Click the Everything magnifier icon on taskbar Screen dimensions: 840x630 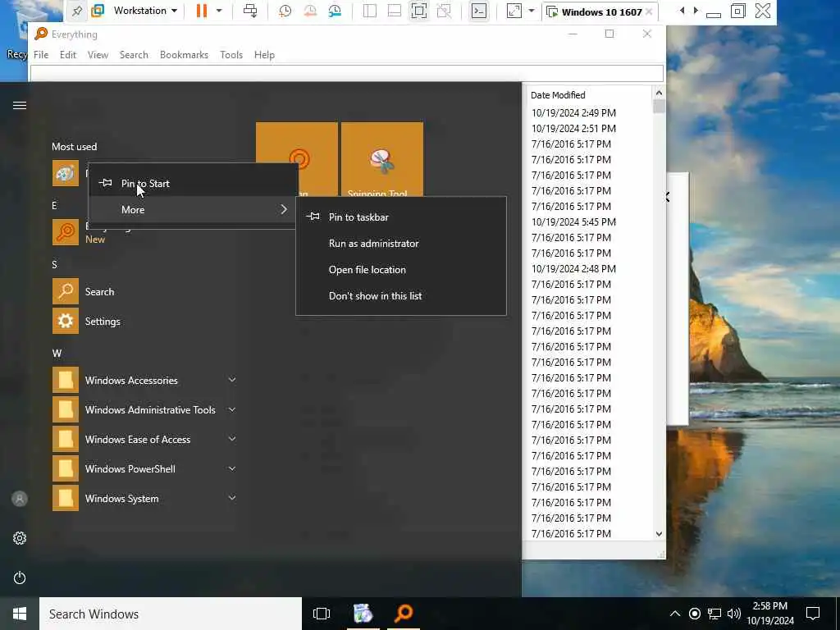pos(404,614)
